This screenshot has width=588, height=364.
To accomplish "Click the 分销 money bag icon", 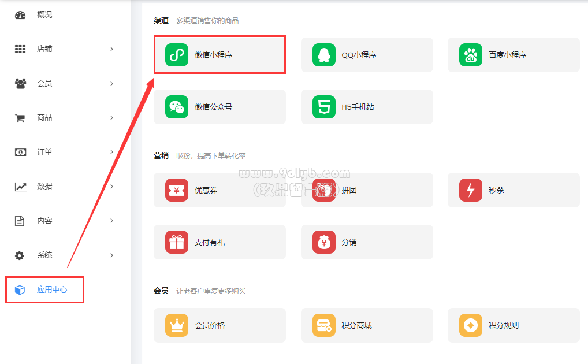I will (x=324, y=242).
